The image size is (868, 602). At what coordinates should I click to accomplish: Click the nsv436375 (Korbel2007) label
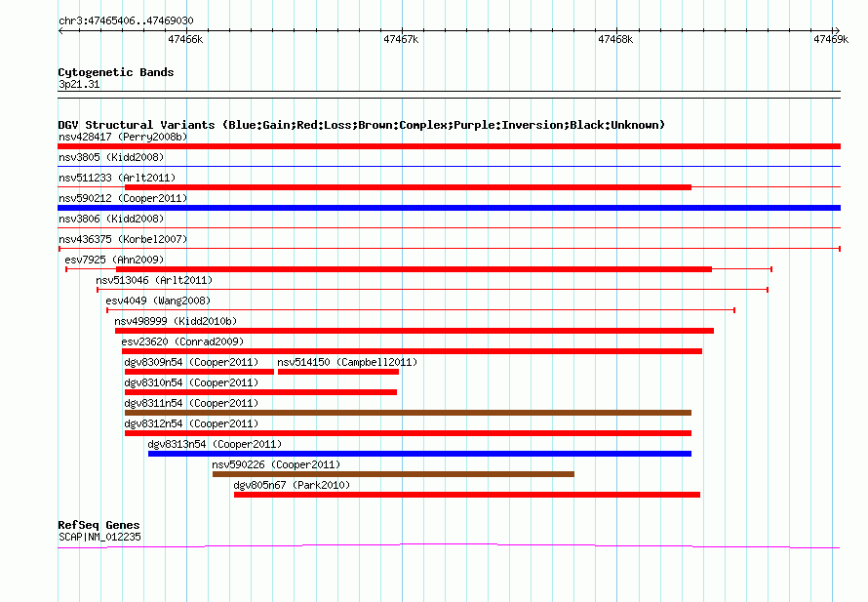pos(123,239)
